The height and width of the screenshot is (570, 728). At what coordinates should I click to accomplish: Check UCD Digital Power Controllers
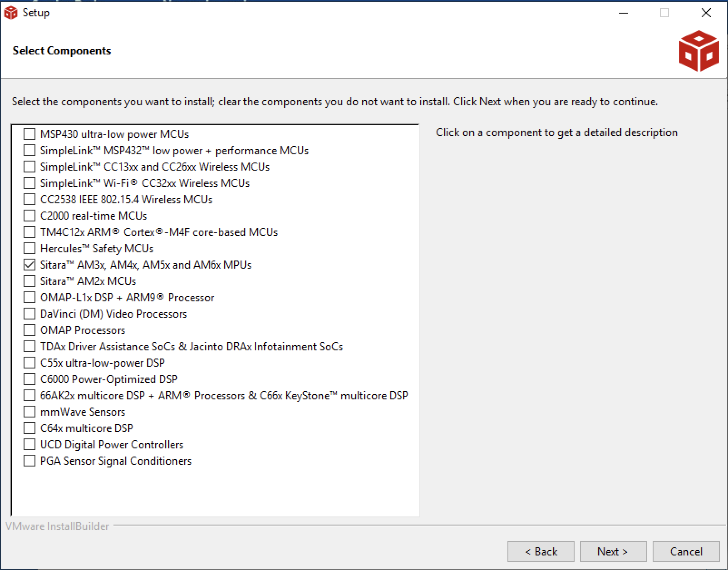click(29, 444)
